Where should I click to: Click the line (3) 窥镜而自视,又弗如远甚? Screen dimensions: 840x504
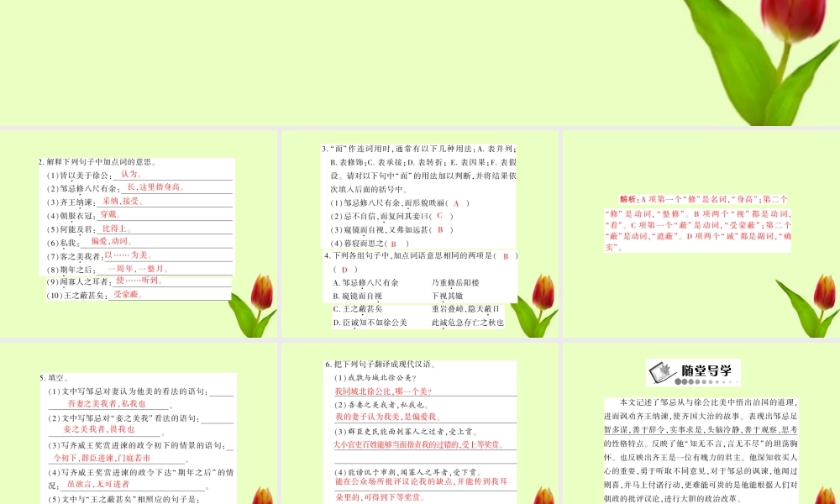[392, 229]
